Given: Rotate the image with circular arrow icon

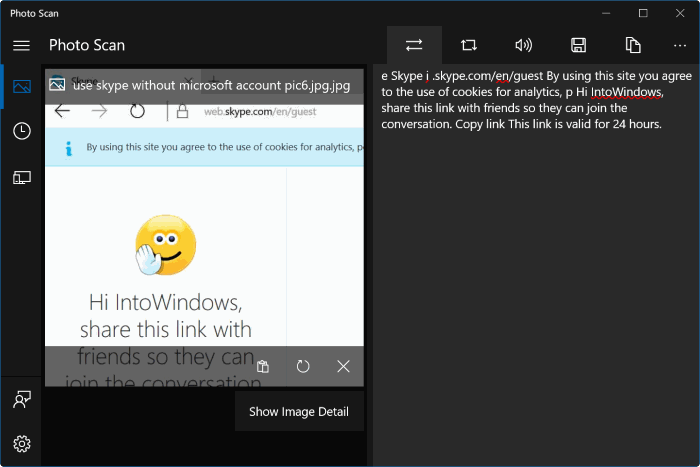Looking at the screenshot, I should 303,367.
